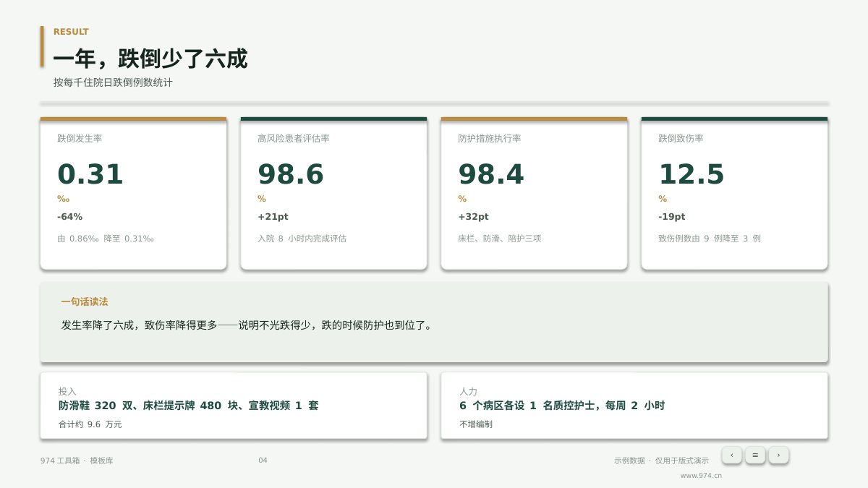
Task: Click the +21pt change label
Action: coord(273,217)
